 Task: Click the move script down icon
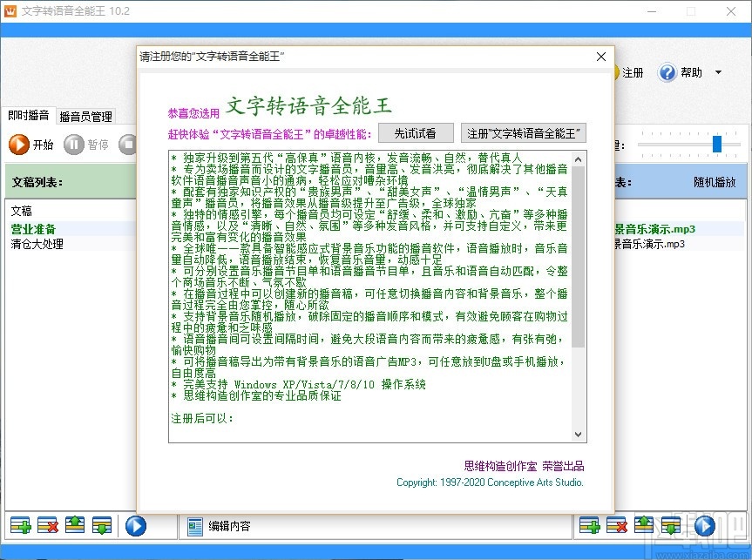click(x=100, y=525)
